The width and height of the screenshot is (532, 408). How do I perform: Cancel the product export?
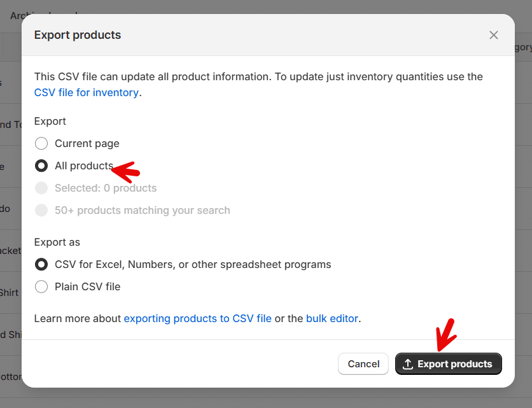(x=363, y=363)
